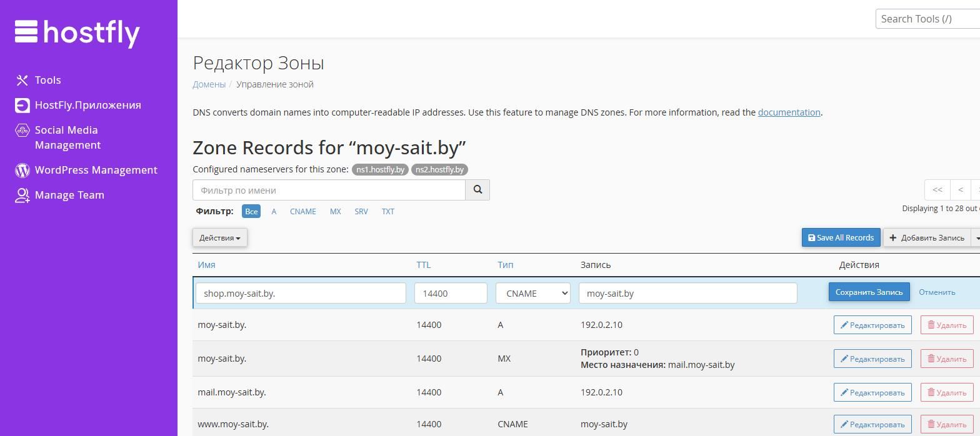Edit the mail.moy-sait.by. record
The image size is (980, 436).
click(x=872, y=392)
